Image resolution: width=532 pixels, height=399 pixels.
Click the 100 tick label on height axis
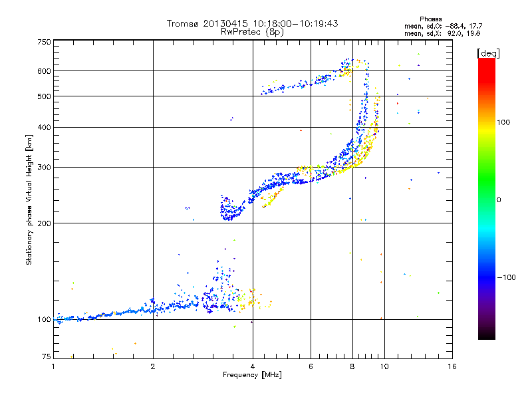pyautogui.click(x=44, y=320)
